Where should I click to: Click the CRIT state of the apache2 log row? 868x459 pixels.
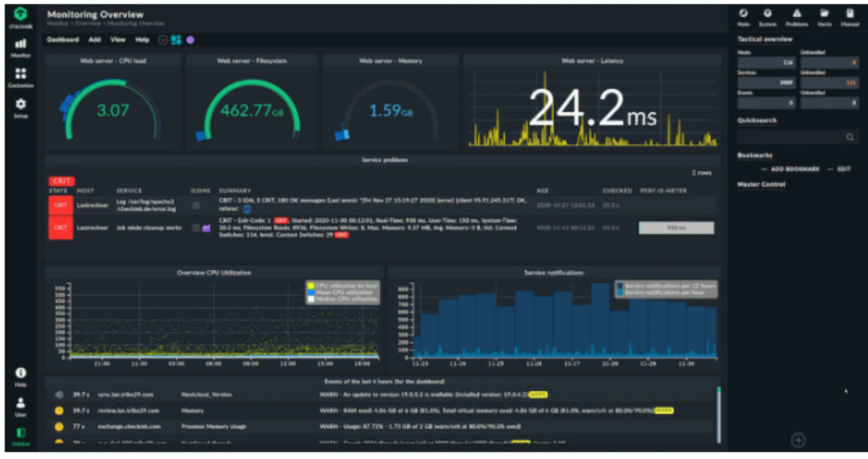[x=61, y=205]
